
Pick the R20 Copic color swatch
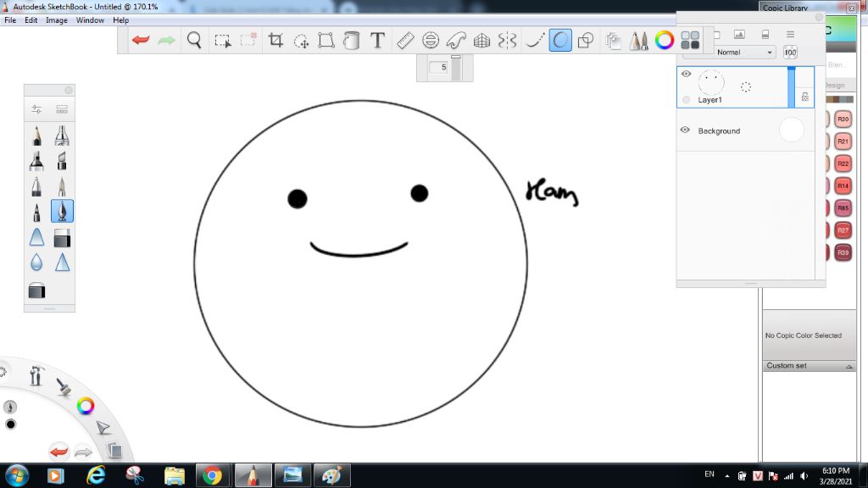pyautogui.click(x=843, y=119)
